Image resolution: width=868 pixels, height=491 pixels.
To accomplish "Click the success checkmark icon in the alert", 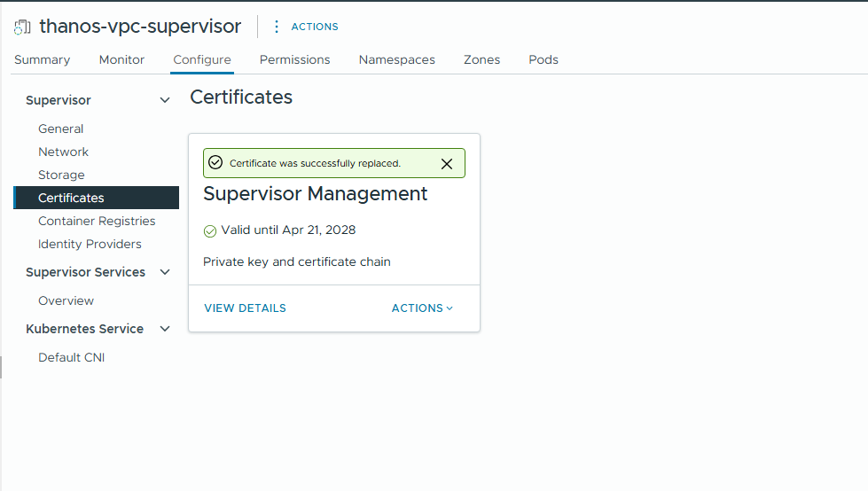I will [215, 163].
